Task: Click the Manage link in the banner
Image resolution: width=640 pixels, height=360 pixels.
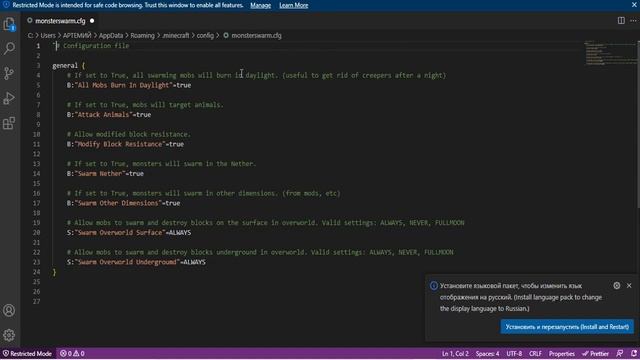Action: tap(260, 5)
